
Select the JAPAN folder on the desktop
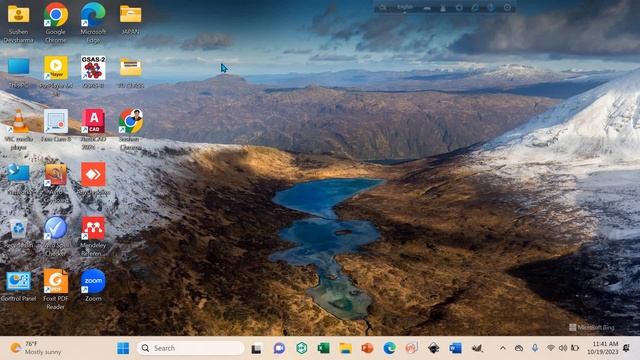pos(130,19)
